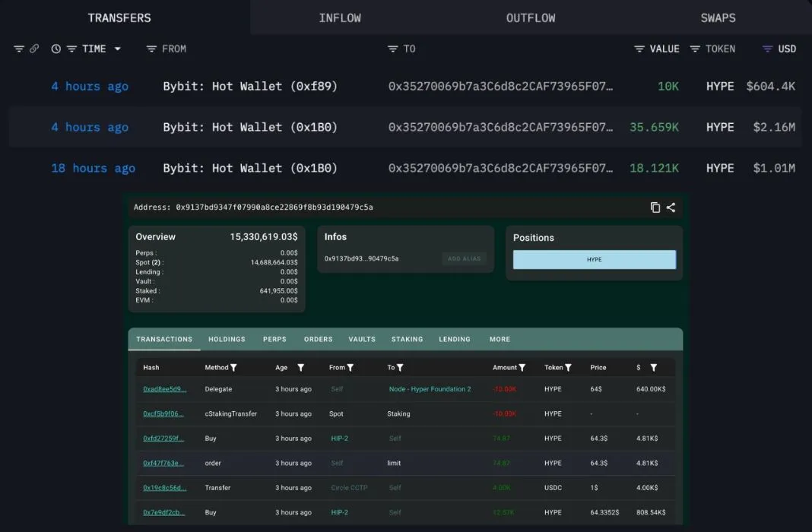Image resolution: width=812 pixels, height=532 pixels.
Task: Open the PERPS tab
Action: point(274,339)
